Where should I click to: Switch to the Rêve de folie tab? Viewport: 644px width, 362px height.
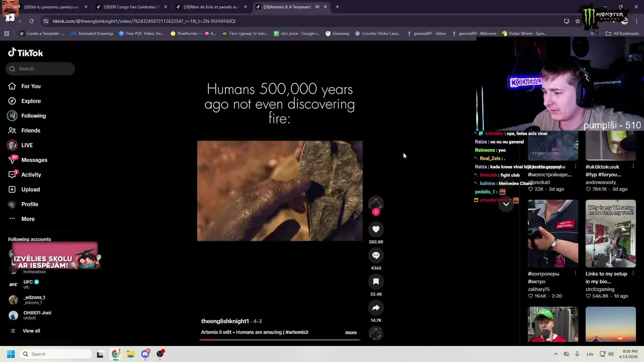click(x=210, y=7)
